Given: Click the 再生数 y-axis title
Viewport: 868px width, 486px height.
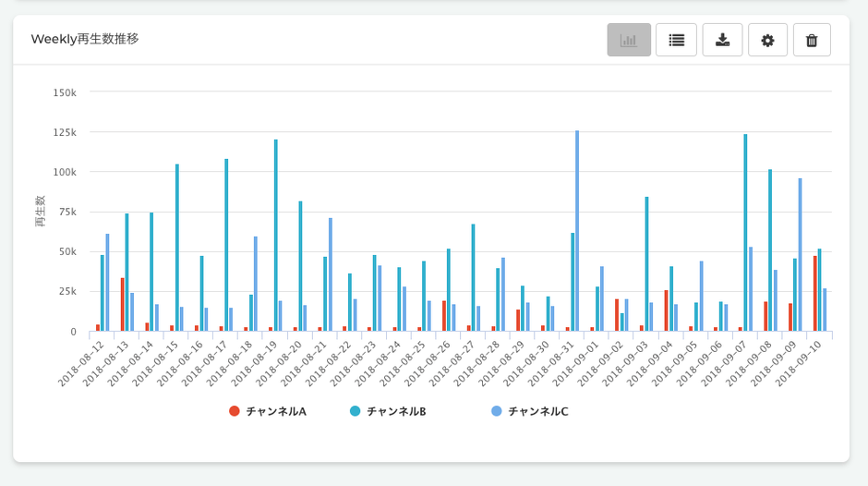Looking at the screenshot, I should (40, 211).
